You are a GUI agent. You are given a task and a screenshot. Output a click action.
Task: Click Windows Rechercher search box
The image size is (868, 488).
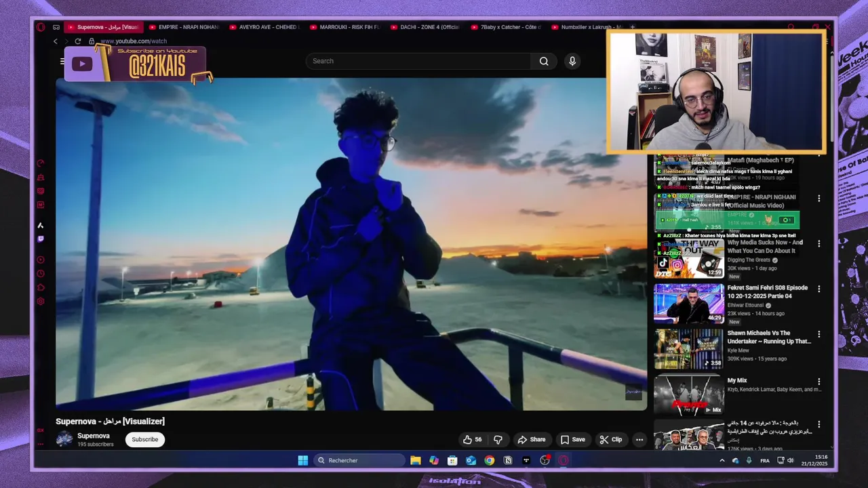click(x=359, y=460)
